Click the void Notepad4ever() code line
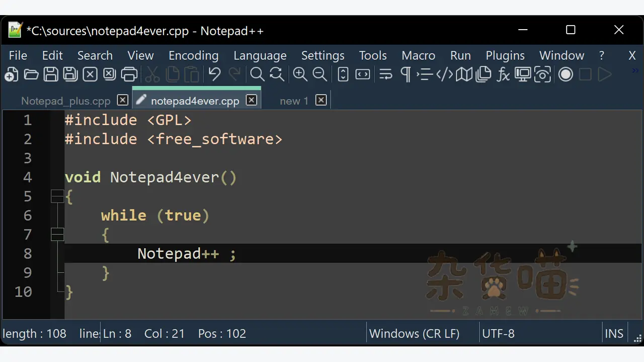The height and width of the screenshot is (362, 644). (x=151, y=177)
